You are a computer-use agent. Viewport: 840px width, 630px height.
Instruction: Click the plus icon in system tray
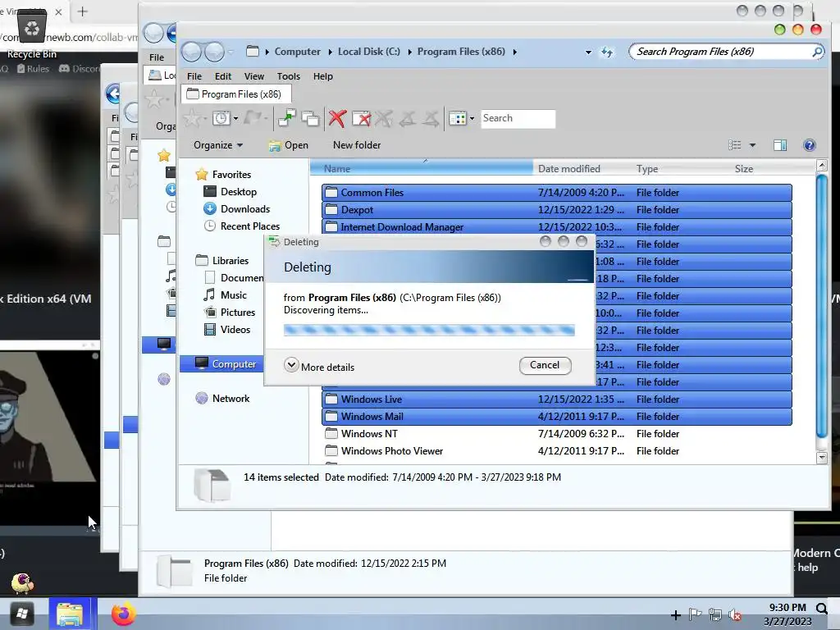pos(676,615)
